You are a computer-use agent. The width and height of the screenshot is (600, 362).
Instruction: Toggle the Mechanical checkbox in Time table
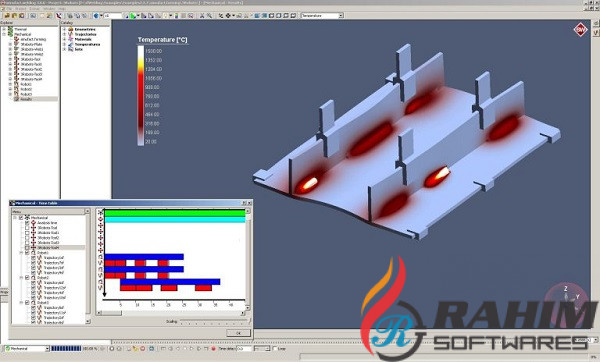(x=21, y=218)
